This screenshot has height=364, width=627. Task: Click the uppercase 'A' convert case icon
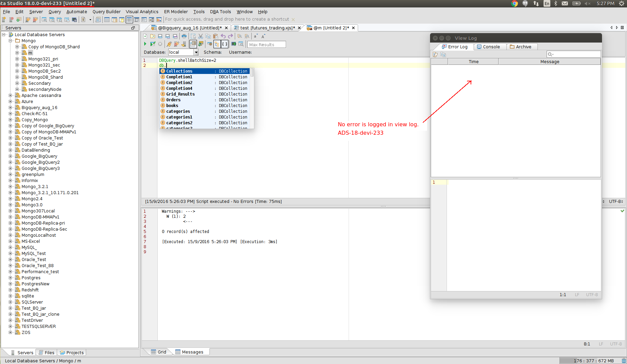(x=263, y=36)
